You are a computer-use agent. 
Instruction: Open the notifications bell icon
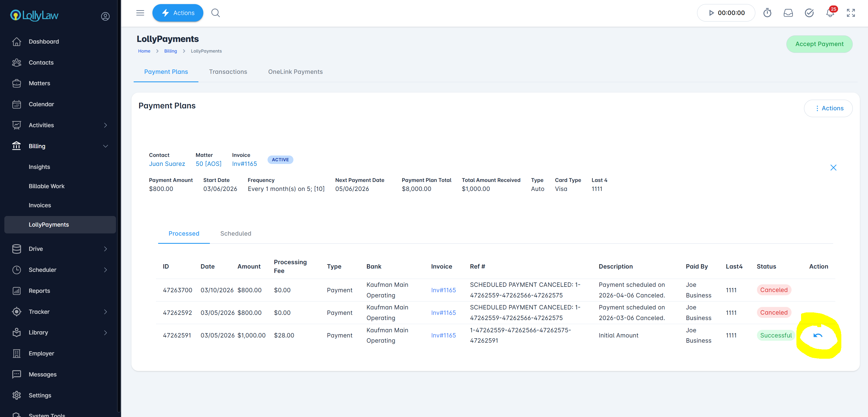(830, 13)
